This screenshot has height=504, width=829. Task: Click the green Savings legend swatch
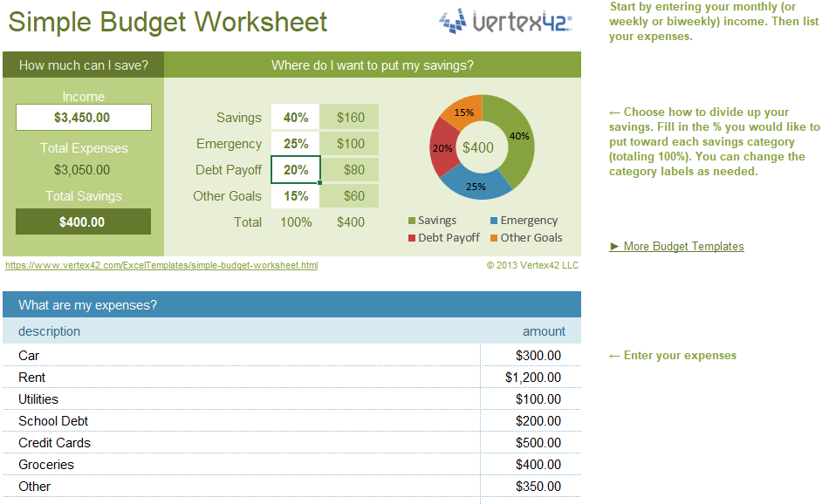[x=412, y=221]
